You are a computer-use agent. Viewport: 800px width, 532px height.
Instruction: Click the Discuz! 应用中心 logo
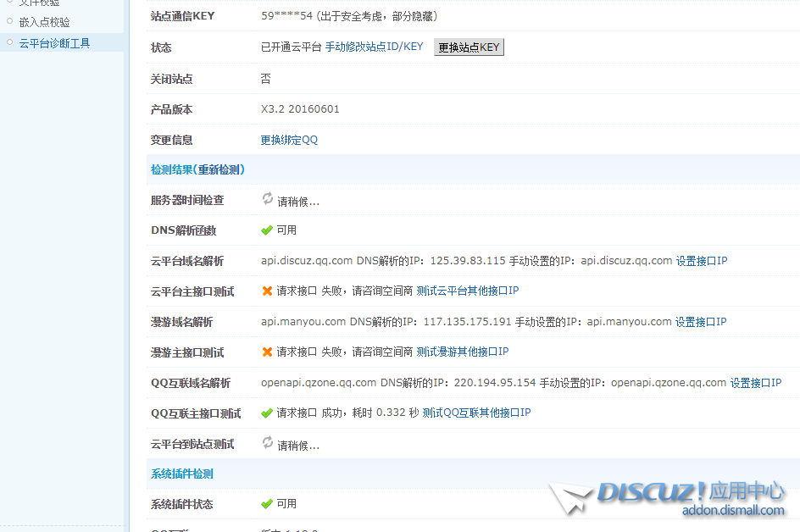pos(669,498)
